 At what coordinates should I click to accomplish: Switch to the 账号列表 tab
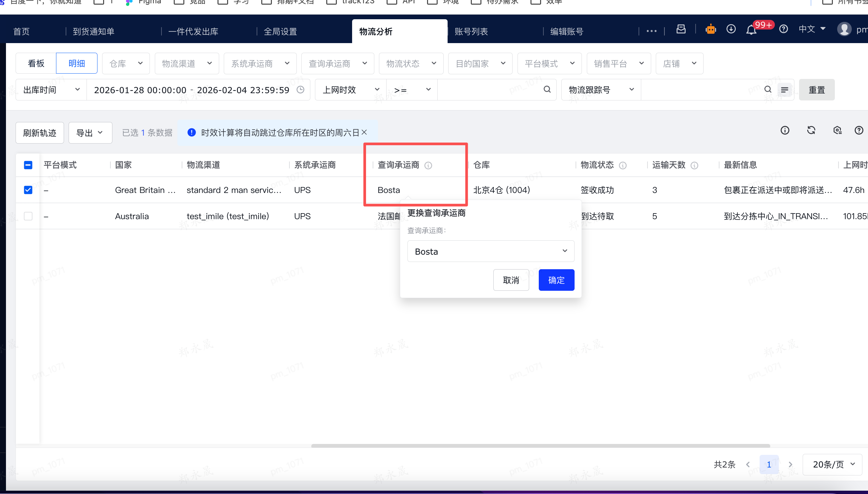(x=471, y=31)
